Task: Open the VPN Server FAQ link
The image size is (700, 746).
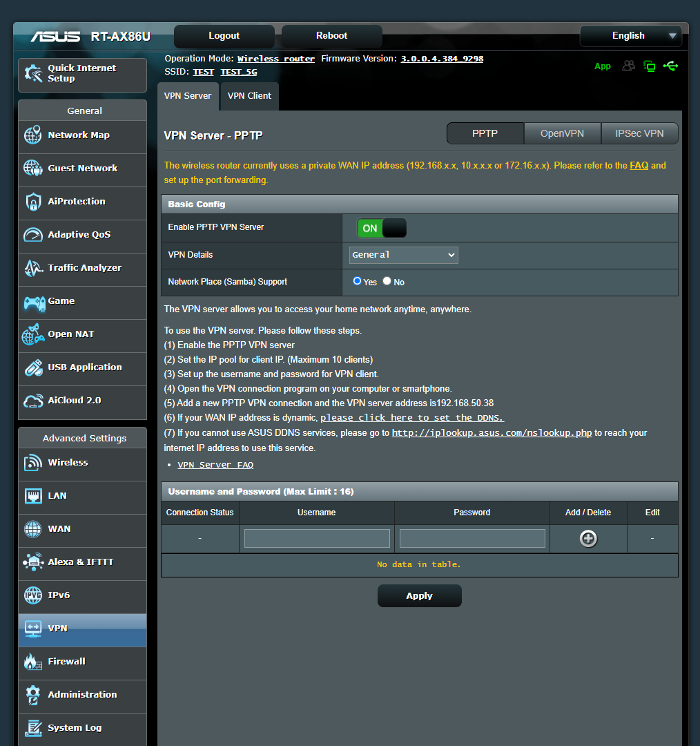Action: [215, 464]
